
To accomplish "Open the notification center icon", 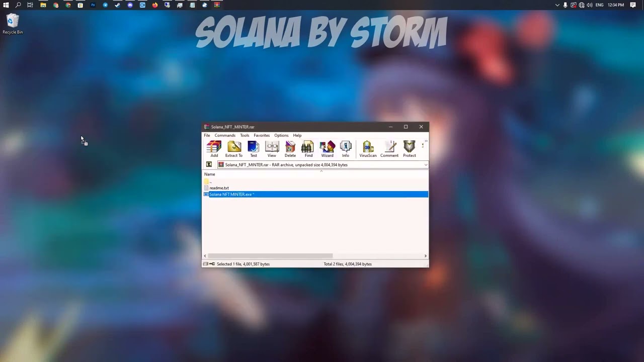I will pos(633,5).
